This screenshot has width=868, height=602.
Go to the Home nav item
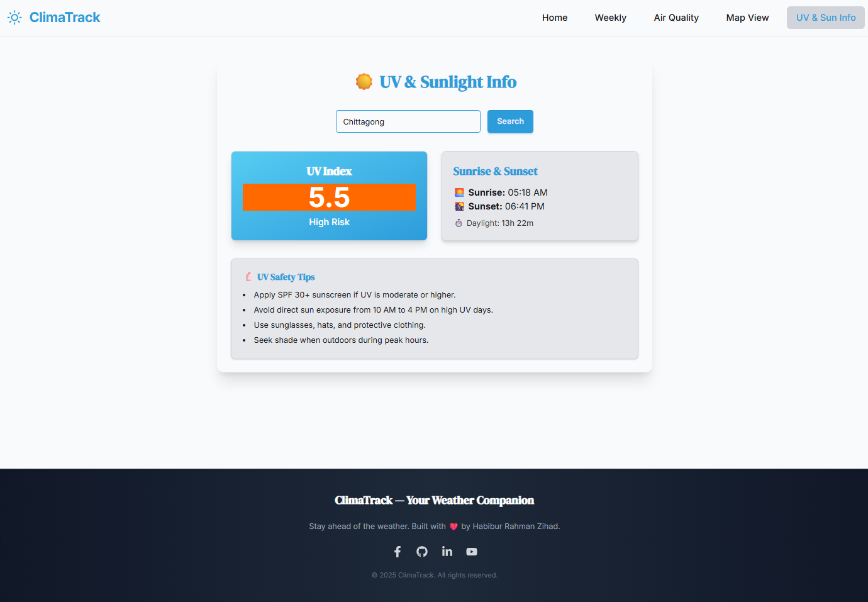pyautogui.click(x=555, y=18)
